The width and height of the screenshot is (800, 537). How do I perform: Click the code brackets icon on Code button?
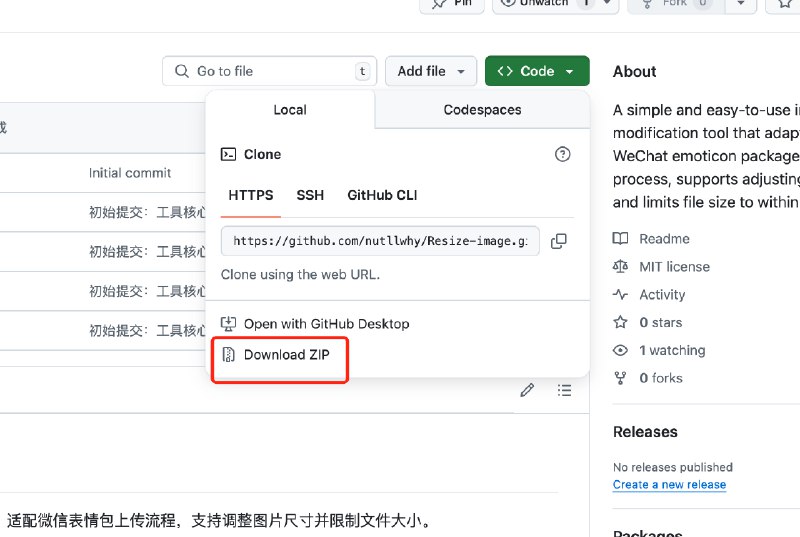coord(505,71)
